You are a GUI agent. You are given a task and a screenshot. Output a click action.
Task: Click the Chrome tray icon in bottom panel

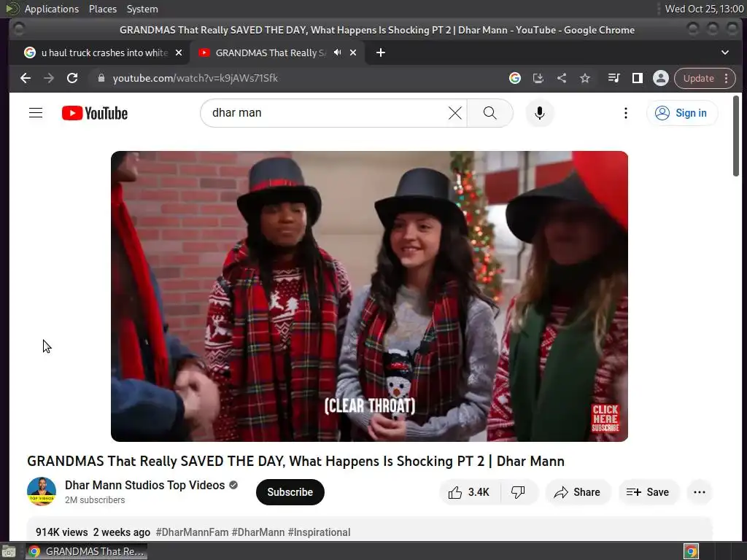coord(691,551)
